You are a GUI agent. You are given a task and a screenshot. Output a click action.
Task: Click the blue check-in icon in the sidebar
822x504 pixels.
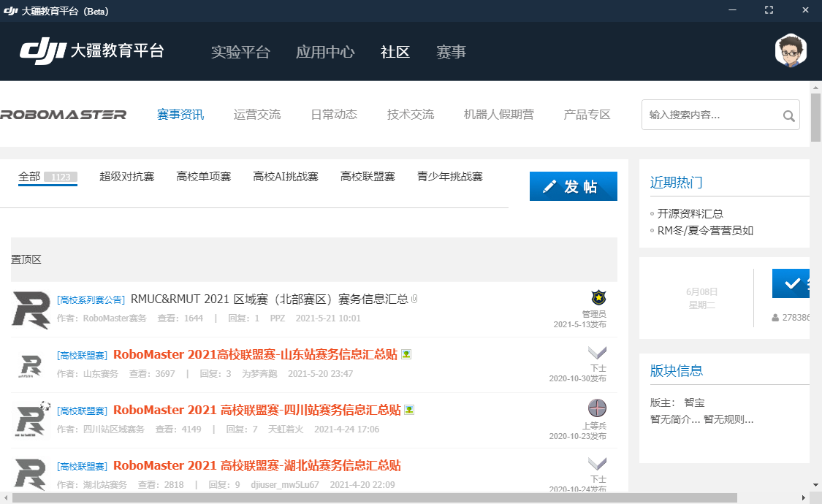point(791,283)
